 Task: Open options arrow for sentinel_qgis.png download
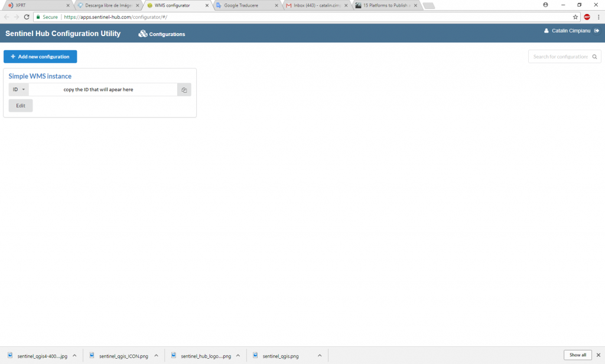tap(320, 356)
